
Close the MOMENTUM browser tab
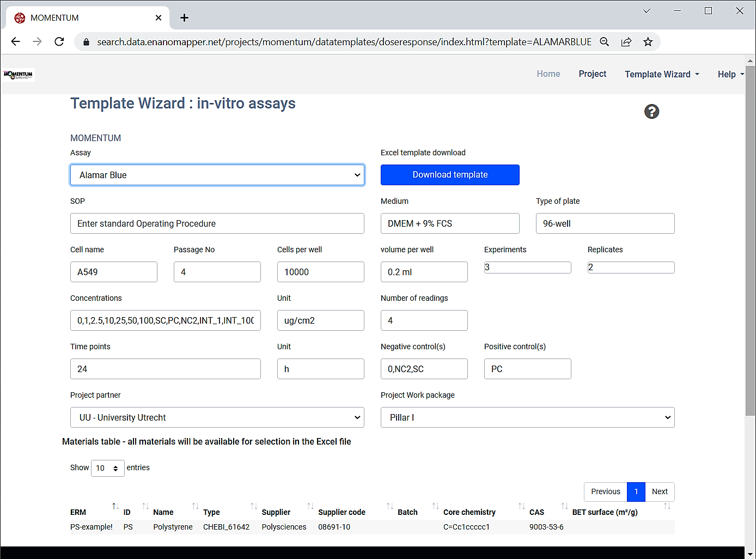coord(158,18)
